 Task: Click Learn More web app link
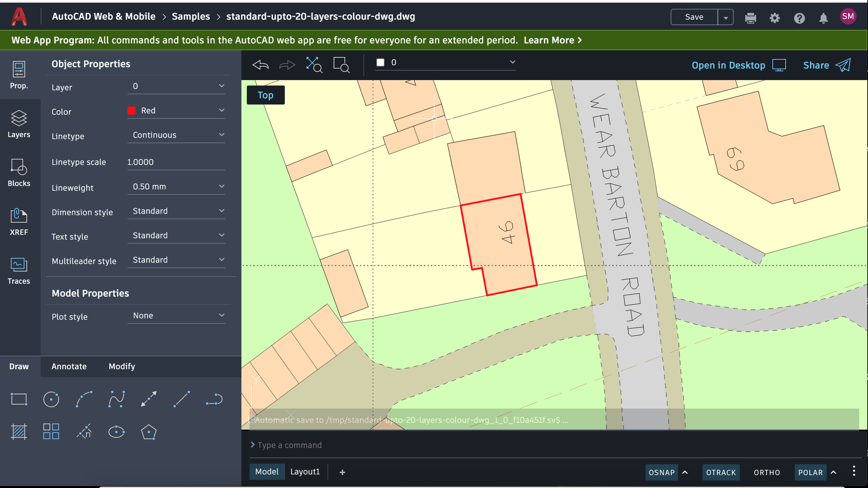pos(550,40)
